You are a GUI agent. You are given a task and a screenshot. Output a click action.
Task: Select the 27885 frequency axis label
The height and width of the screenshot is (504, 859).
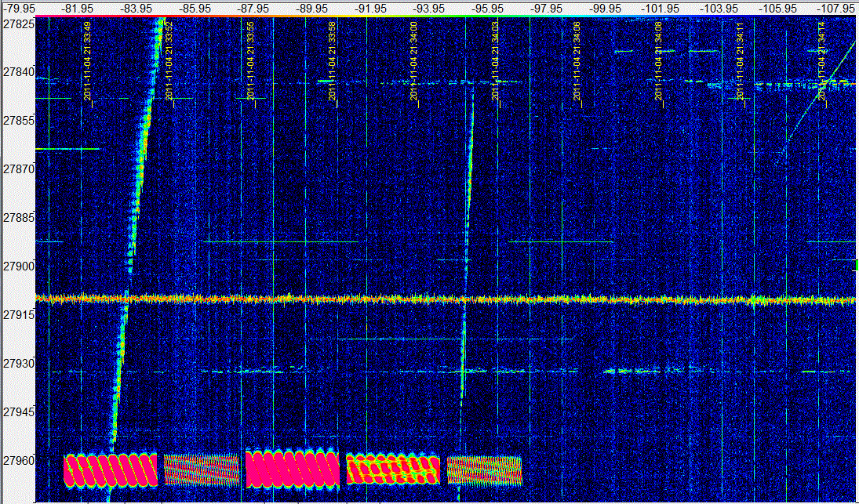[18, 218]
